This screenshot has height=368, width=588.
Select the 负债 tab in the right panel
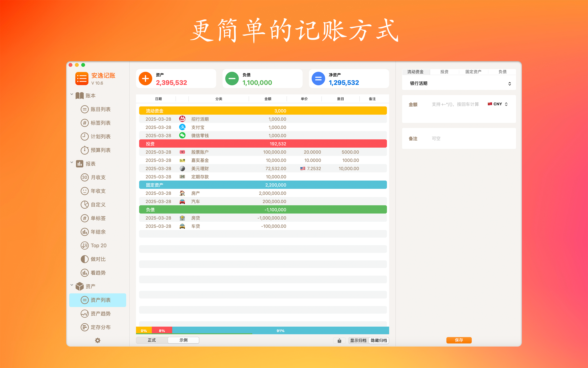[x=502, y=72]
